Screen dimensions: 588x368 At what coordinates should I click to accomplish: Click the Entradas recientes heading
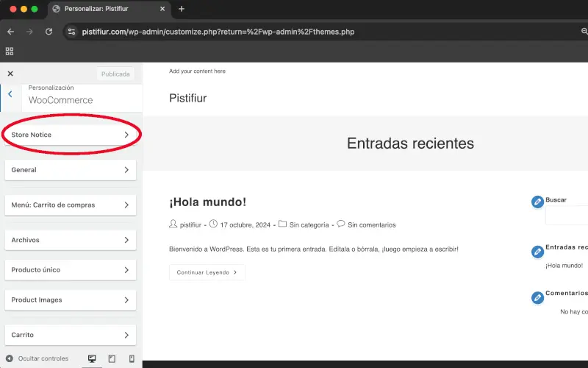(410, 144)
